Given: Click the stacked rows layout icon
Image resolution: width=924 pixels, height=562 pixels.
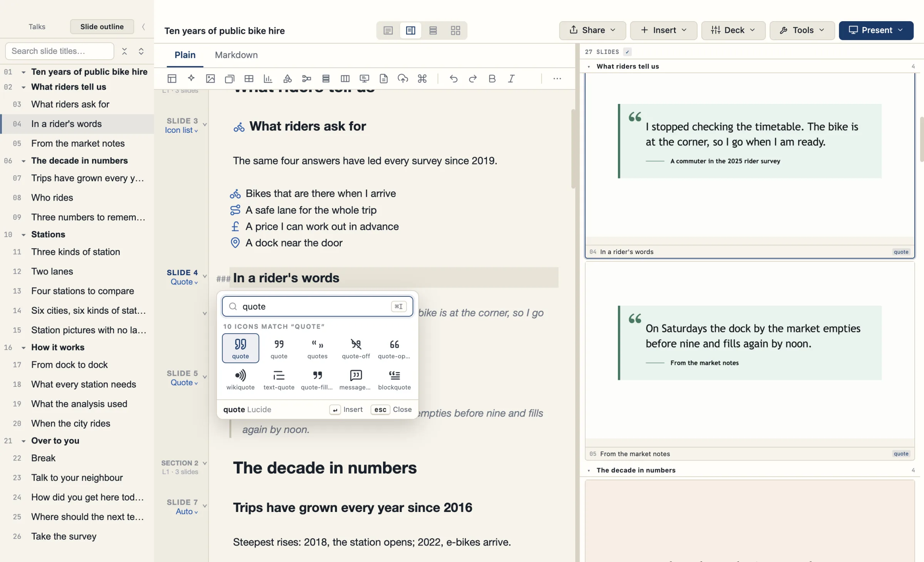Looking at the screenshot, I should pos(326,79).
